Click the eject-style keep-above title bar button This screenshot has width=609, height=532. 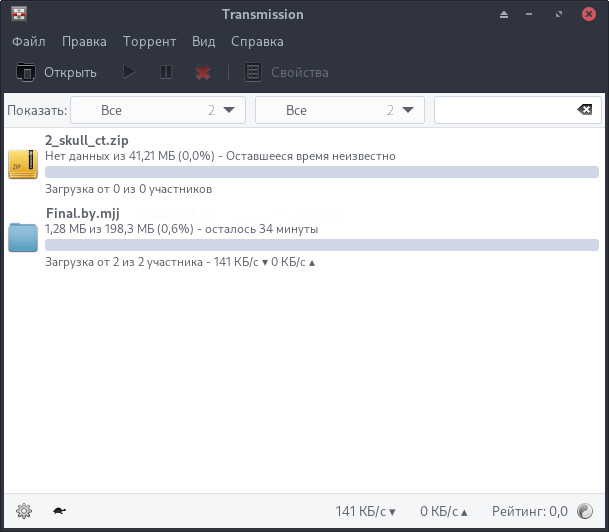point(504,15)
